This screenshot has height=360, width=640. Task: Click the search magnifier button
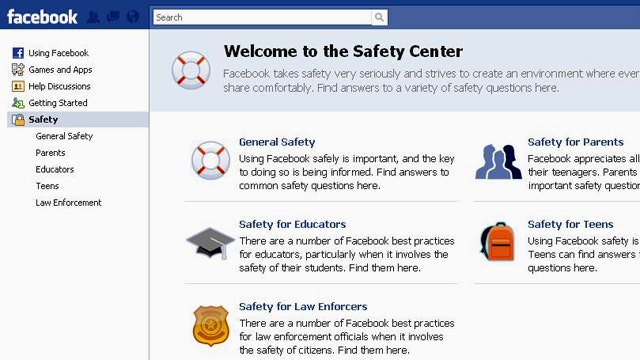pyautogui.click(x=379, y=17)
